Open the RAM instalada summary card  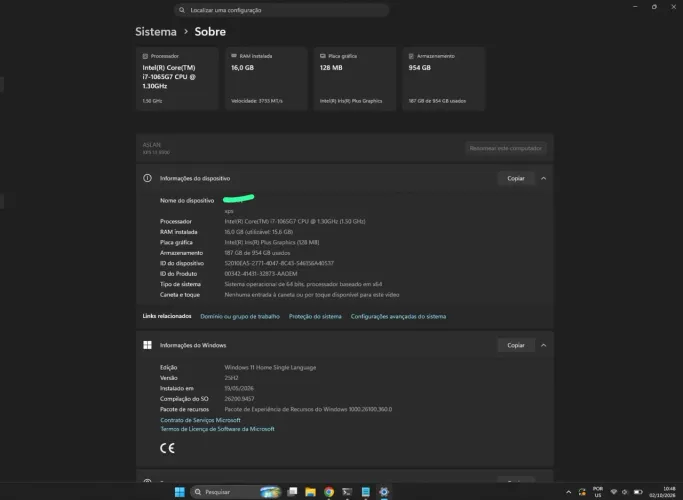(x=266, y=79)
